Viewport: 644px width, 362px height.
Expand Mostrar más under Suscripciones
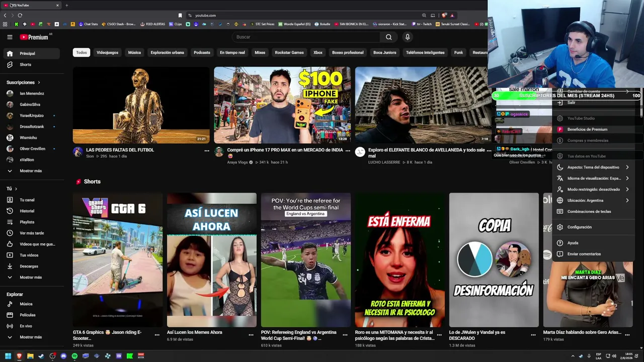(x=31, y=171)
